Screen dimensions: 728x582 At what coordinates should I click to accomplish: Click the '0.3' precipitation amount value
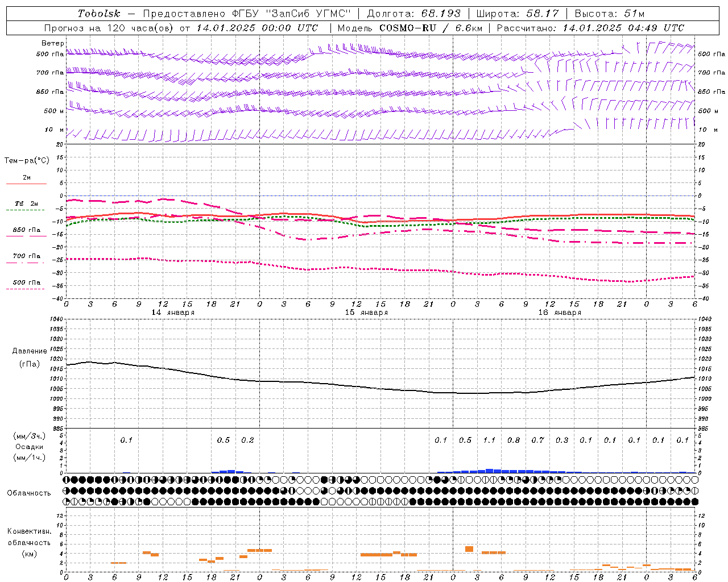562,440
